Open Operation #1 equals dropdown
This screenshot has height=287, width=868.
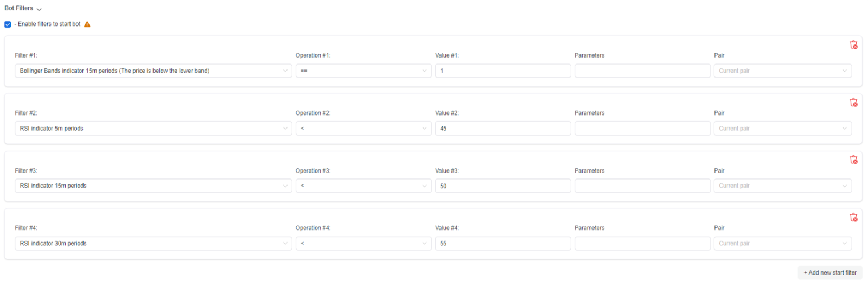[x=363, y=71]
